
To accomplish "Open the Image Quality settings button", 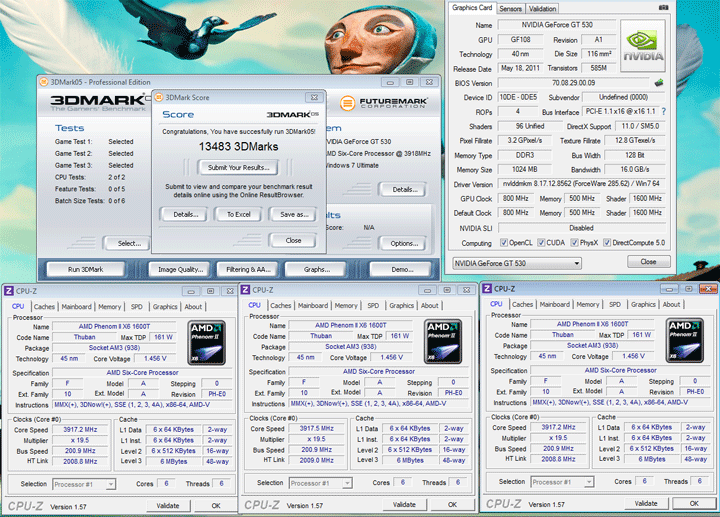I will 180,269.
